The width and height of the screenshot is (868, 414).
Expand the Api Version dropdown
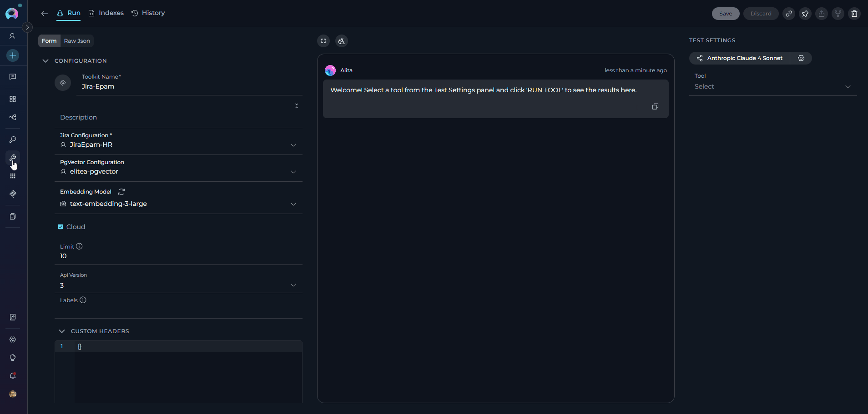coord(293,285)
